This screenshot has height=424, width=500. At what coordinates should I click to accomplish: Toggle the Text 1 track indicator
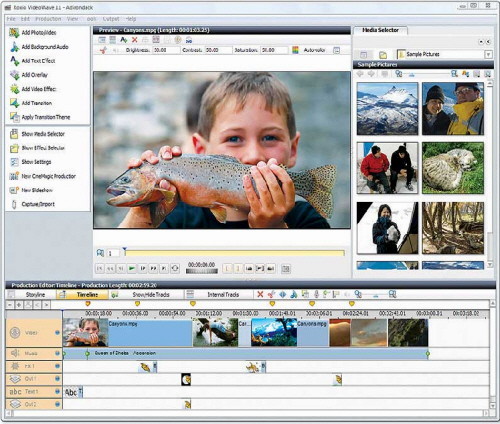click(57, 392)
